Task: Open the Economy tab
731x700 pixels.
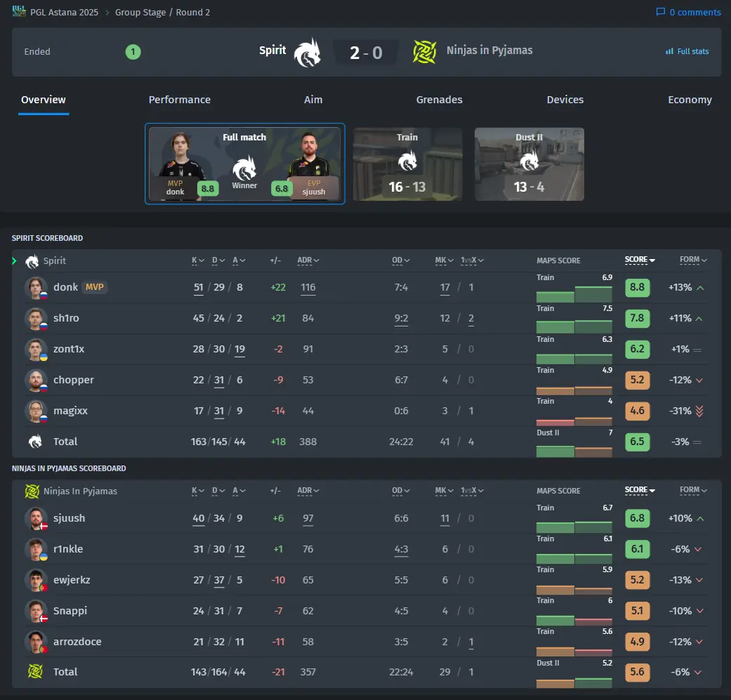Action: 690,100
